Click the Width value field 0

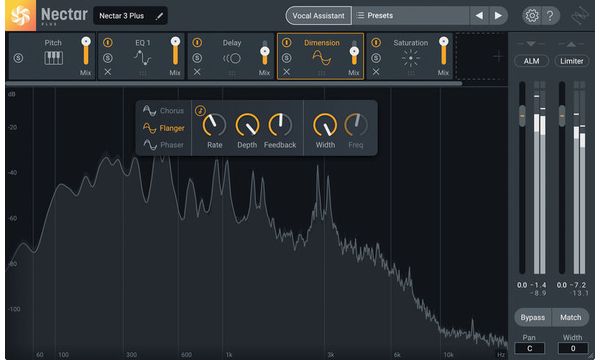573,349
